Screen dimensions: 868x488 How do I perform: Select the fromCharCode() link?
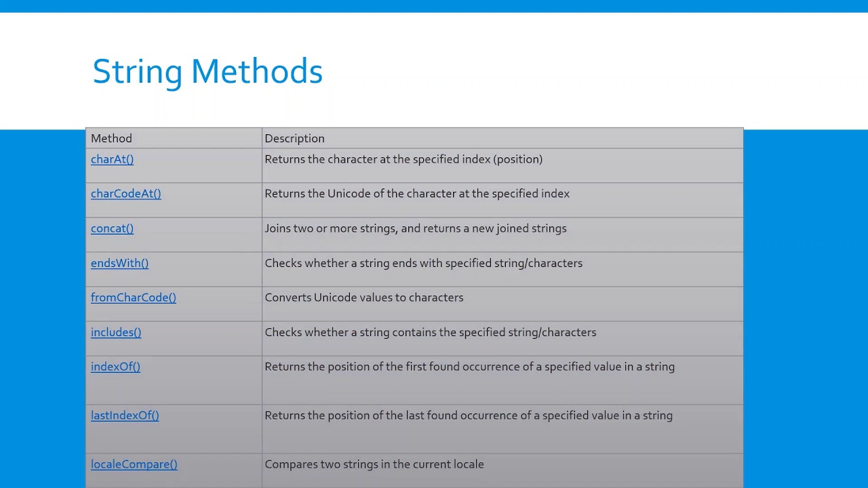coord(133,298)
